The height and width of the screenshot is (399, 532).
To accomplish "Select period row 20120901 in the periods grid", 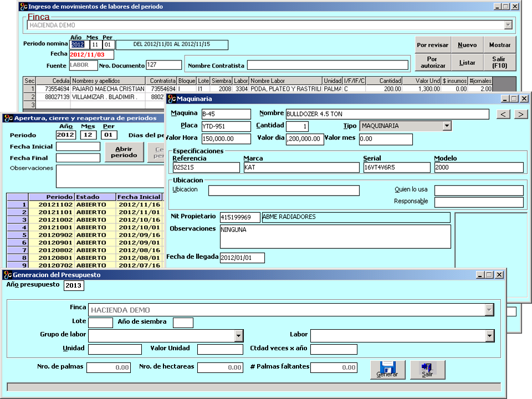I will [85, 243].
